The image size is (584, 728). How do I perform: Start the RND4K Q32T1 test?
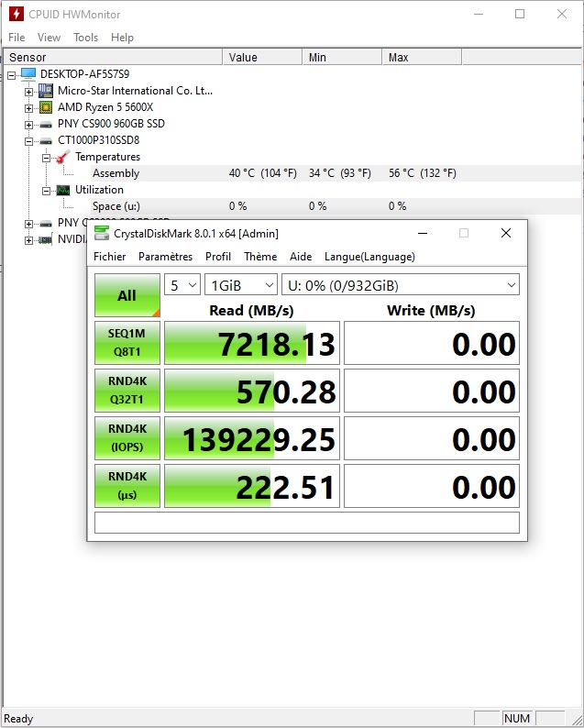pyautogui.click(x=127, y=391)
